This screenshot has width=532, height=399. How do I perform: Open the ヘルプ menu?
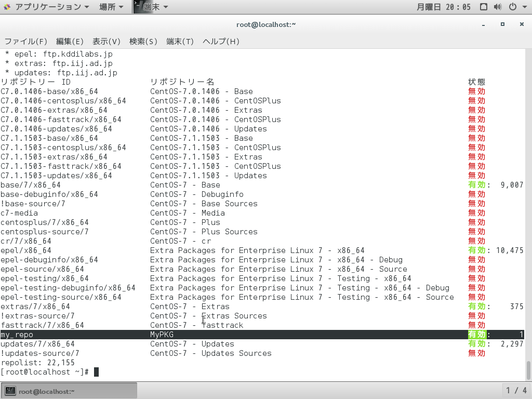coord(220,42)
